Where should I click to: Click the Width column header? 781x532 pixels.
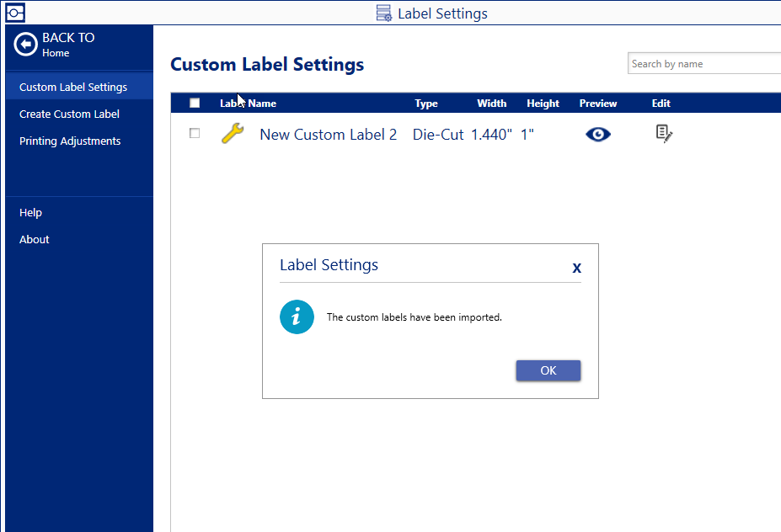pyautogui.click(x=491, y=104)
